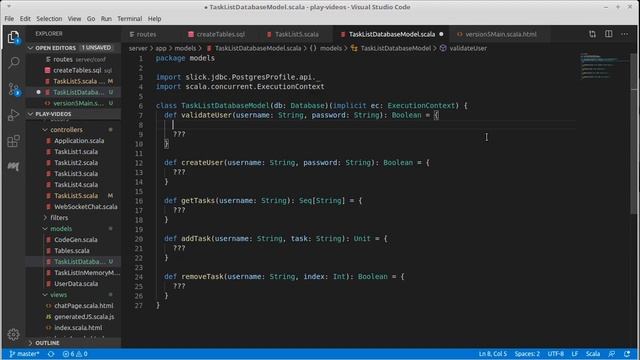The width and height of the screenshot is (640, 360).
Task: Split the editor to the right
Action: pyautogui.click(x=609, y=34)
